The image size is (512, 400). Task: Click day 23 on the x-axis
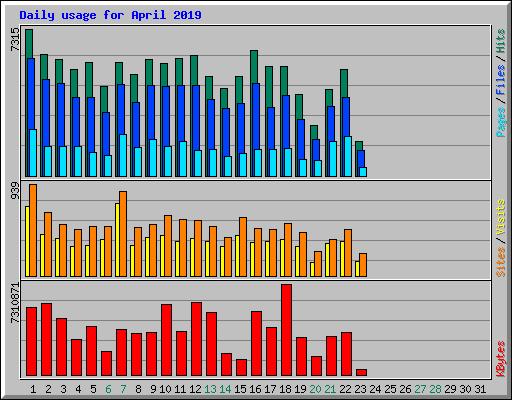pyautogui.click(x=360, y=389)
